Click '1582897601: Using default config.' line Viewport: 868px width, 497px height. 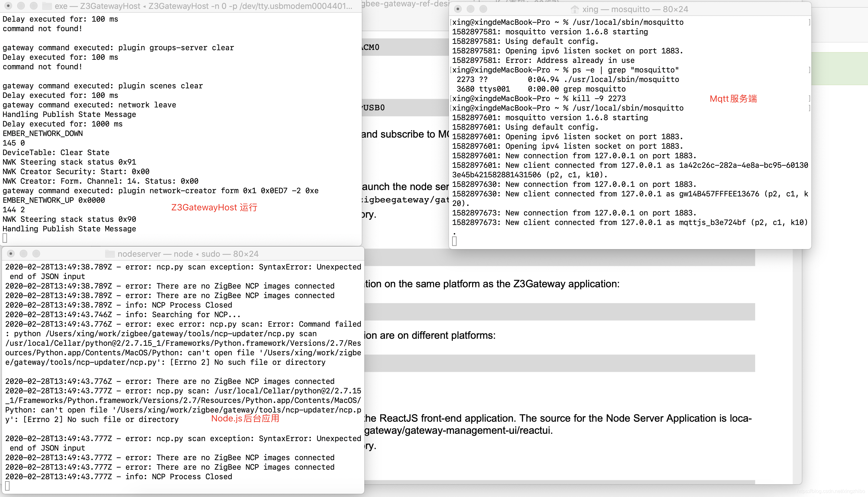525,127
